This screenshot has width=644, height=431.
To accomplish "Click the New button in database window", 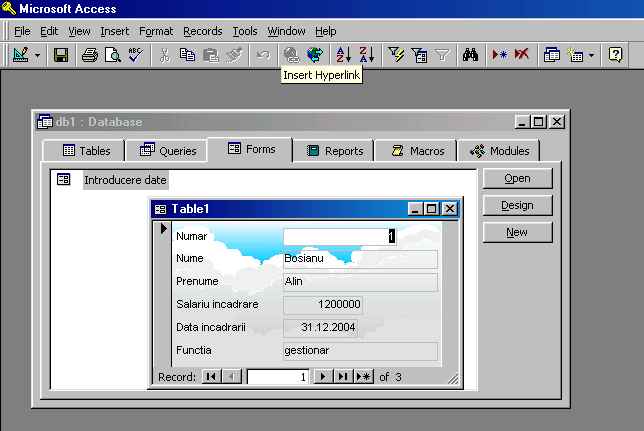I will click(x=517, y=232).
